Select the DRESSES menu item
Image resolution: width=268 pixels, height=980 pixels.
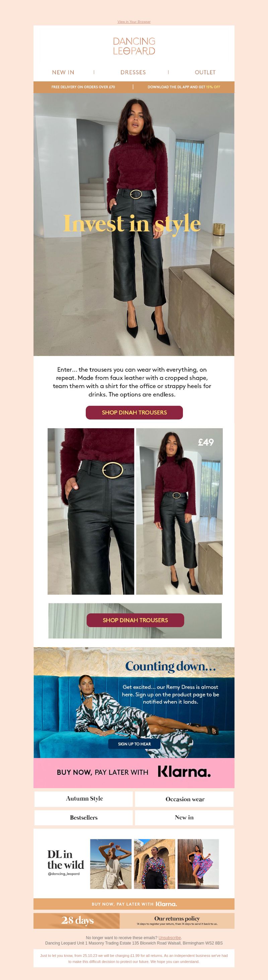coord(133,72)
